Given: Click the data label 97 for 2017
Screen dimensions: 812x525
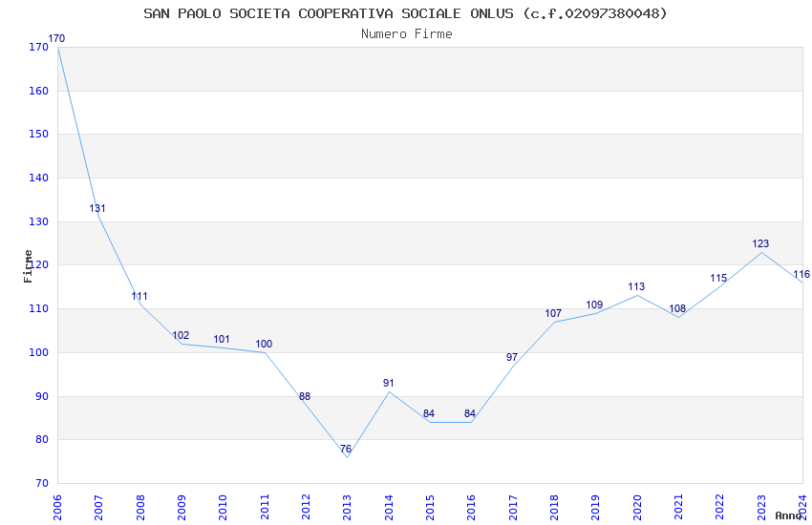Looking at the screenshot, I should click(512, 357).
